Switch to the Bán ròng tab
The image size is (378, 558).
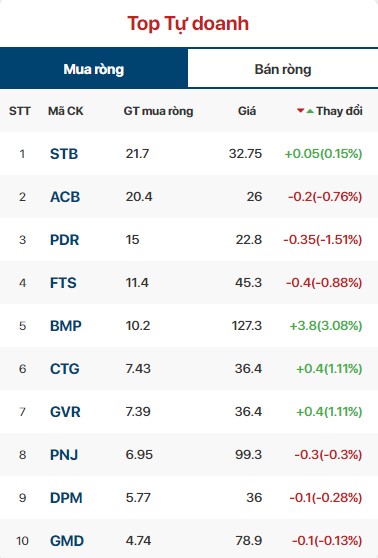click(x=283, y=69)
